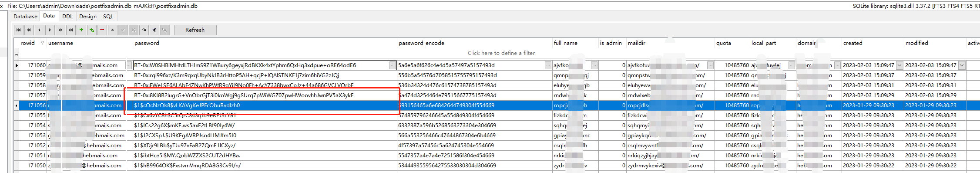Click the asterisk bookmark icon
Screen dimensions: 980x173
(154, 30)
